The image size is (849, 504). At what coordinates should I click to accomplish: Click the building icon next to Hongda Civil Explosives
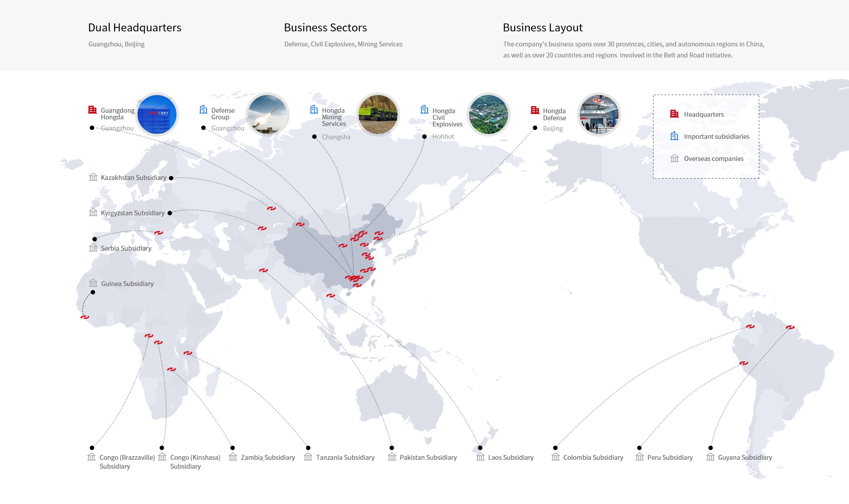coord(424,109)
